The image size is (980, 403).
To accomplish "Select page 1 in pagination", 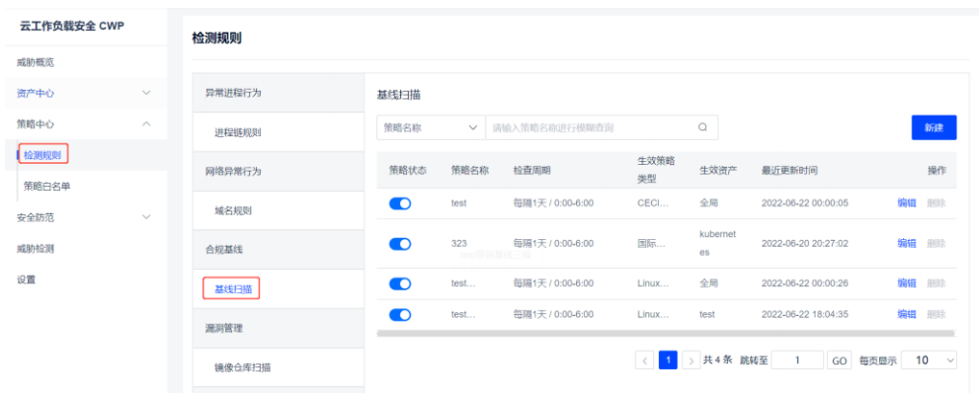I will point(668,360).
